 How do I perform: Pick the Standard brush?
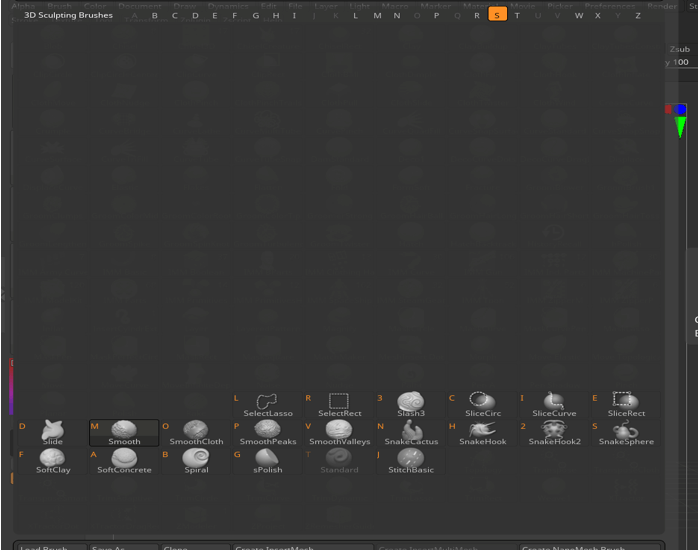coord(339,461)
